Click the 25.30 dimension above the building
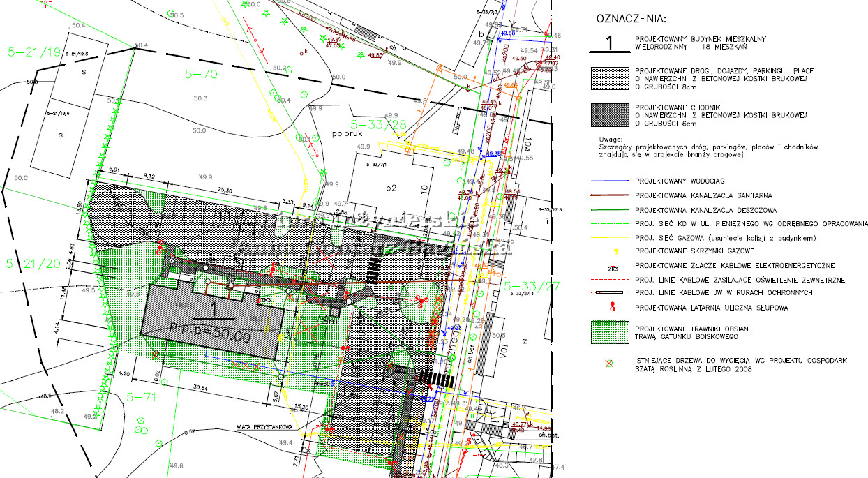868x478 pixels. coord(225,190)
